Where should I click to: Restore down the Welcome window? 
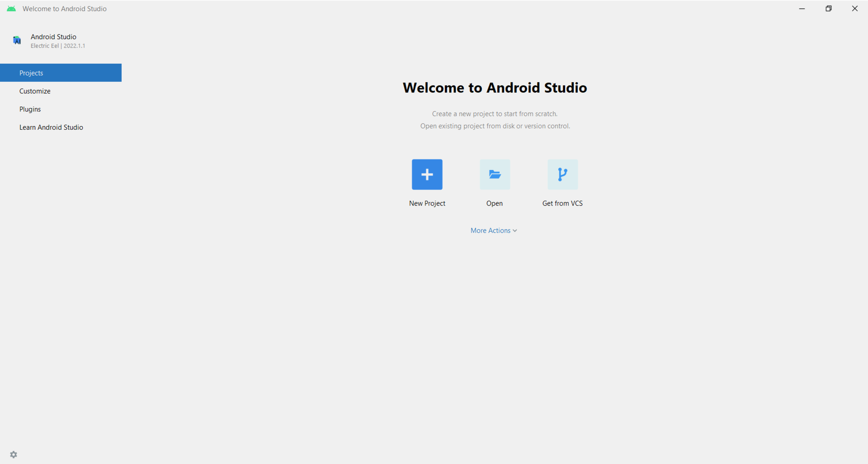coord(829,9)
